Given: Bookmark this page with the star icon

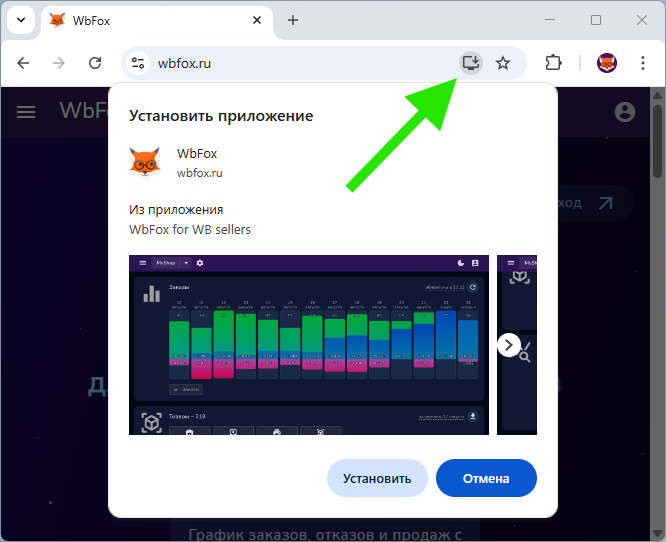Looking at the screenshot, I should (503, 63).
